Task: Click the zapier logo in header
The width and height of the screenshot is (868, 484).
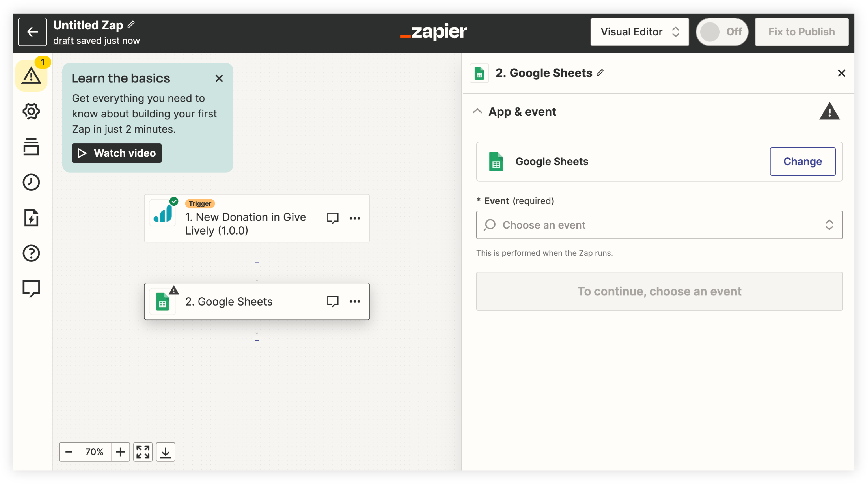Action: click(433, 32)
